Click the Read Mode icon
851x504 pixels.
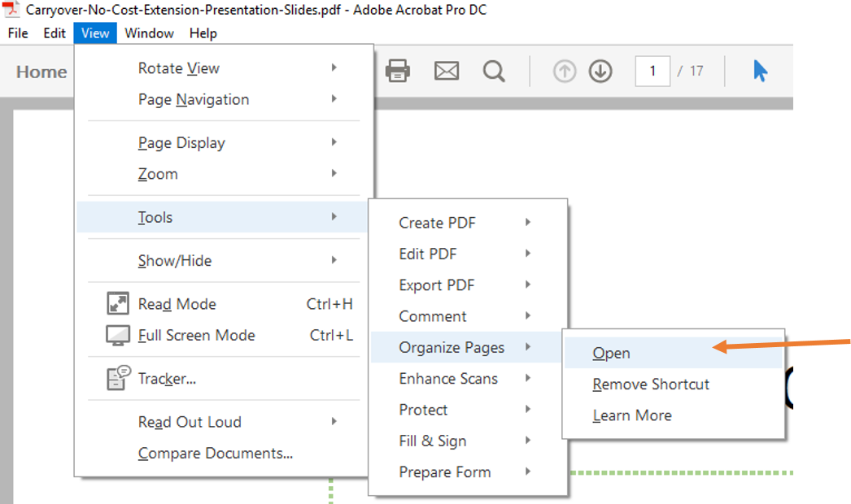118,303
